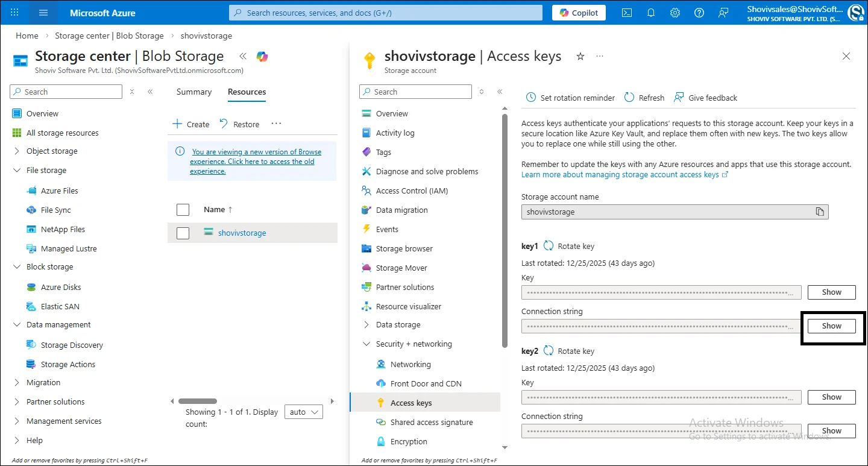Click the Restore button
This screenshot has height=466, width=868.
pos(239,124)
